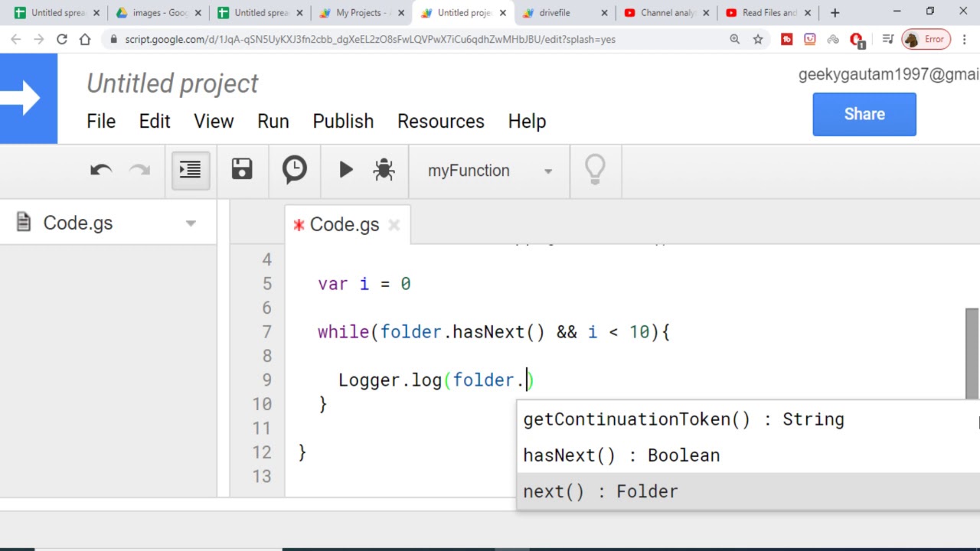Open the Resources menu
The height and width of the screenshot is (551, 980).
440,122
